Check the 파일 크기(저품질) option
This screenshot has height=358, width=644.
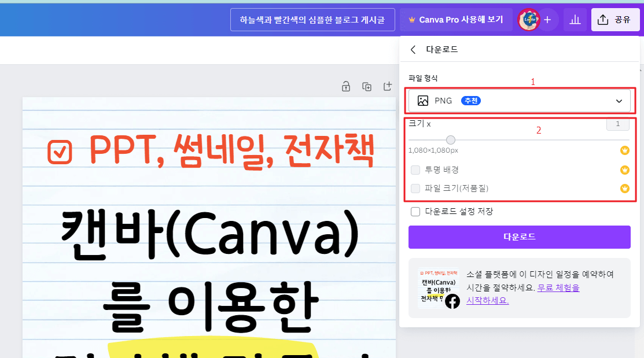[415, 188]
